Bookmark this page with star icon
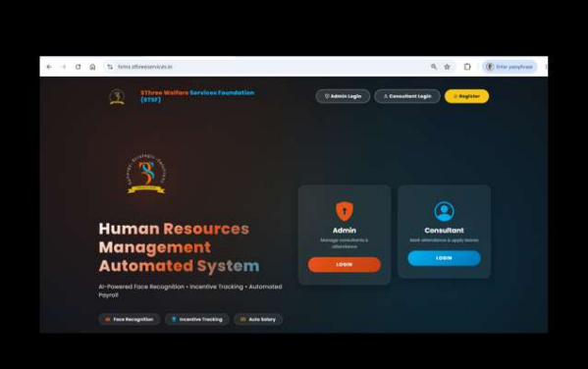The width and height of the screenshot is (588, 369). (x=447, y=67)
